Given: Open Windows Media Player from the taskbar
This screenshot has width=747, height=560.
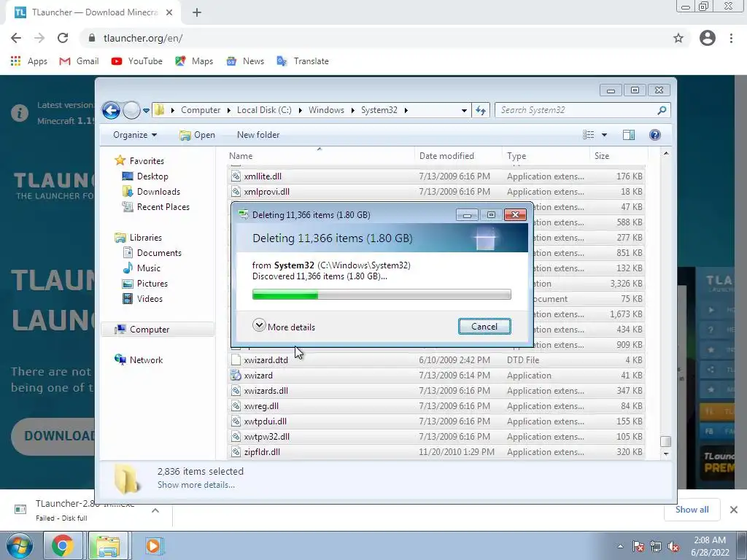Looking at the screenshot, I should point(153,545).
